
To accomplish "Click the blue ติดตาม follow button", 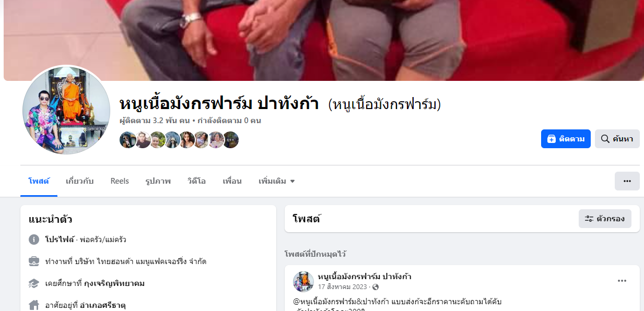I will click(566, 139).
